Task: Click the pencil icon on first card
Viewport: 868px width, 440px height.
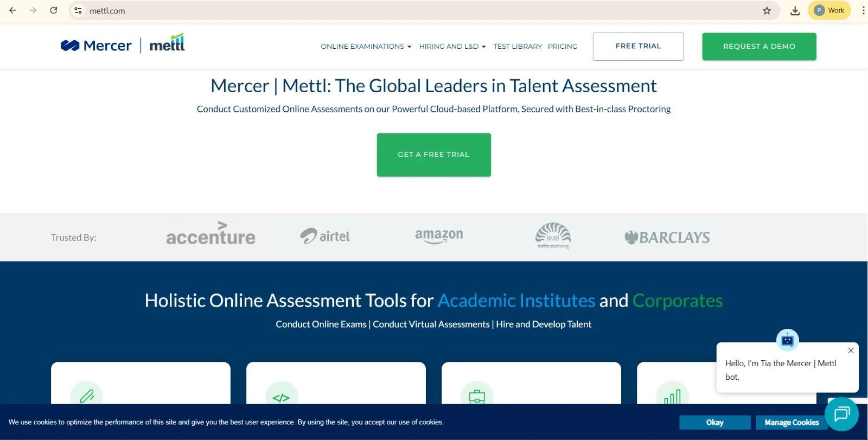Action: coord(86,396)
